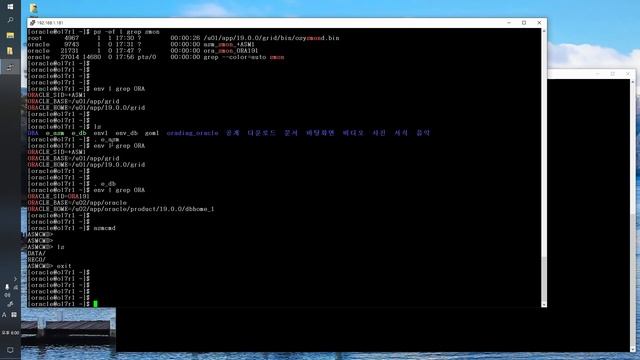This screenshot has width=640, height=360.
Task: Click the '. e_db' command line
Action: click(71, 184)
